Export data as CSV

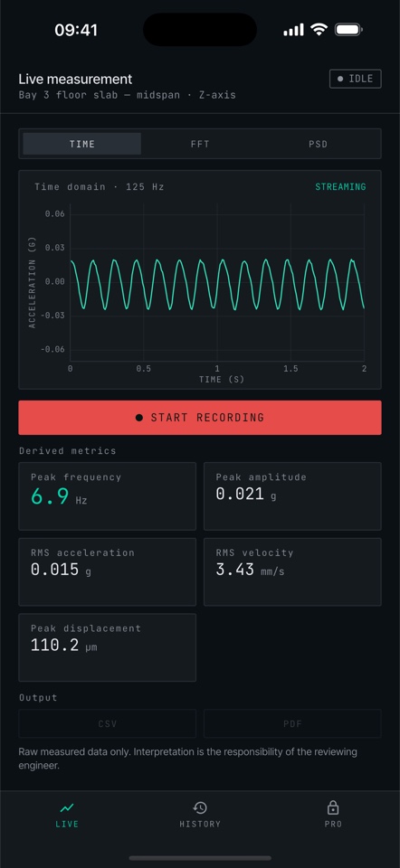(108, 723)
